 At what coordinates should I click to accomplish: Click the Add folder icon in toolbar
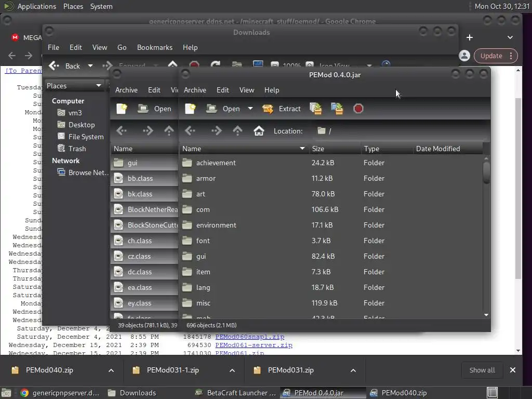click(337, 109)
